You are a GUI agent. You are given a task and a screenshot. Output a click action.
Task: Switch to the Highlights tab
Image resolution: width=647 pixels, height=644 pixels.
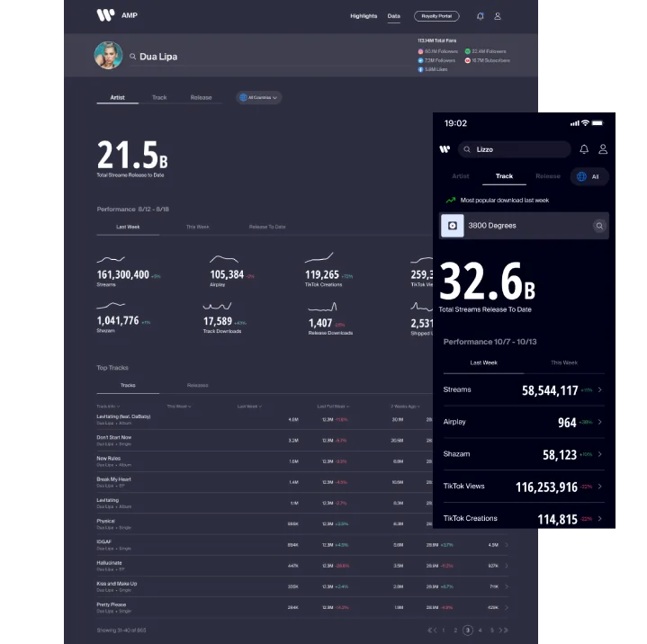pos(364,16)
